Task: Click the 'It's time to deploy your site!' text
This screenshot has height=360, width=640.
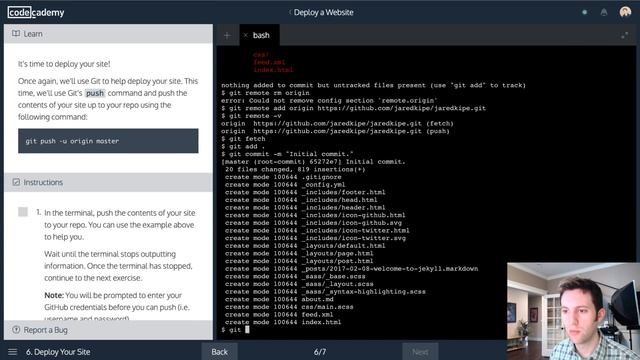Action: click(64, 64)
